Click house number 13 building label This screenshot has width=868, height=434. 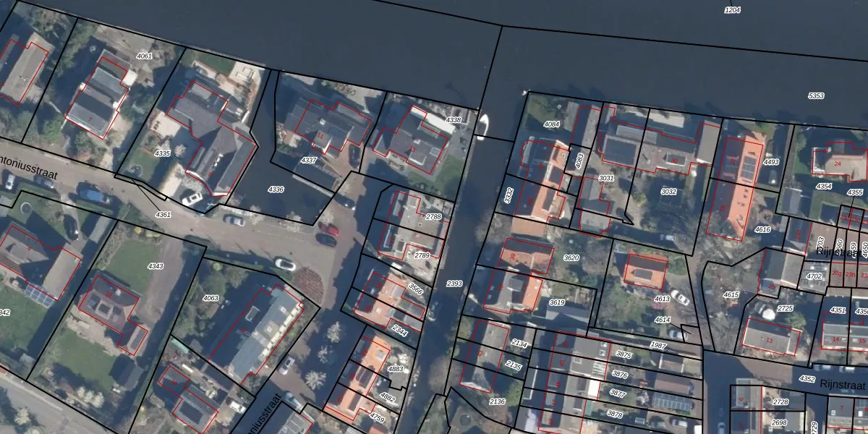769,340
